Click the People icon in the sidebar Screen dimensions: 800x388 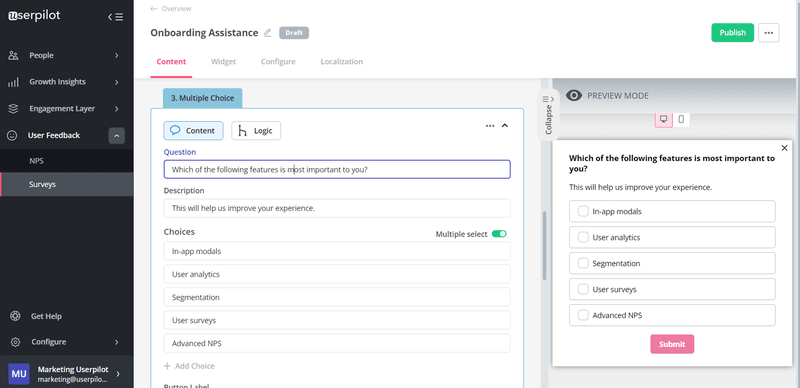[14, 55]
